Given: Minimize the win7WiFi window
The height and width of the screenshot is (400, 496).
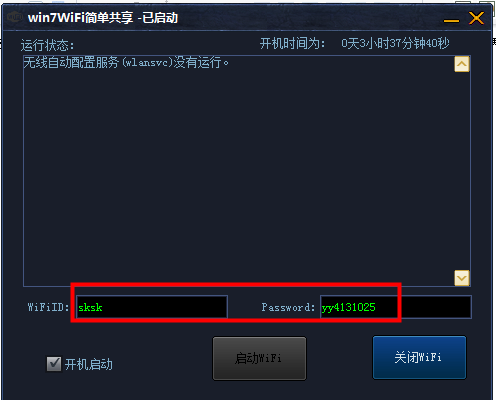Looking at the screenshot, I should (x=451, y=21).
